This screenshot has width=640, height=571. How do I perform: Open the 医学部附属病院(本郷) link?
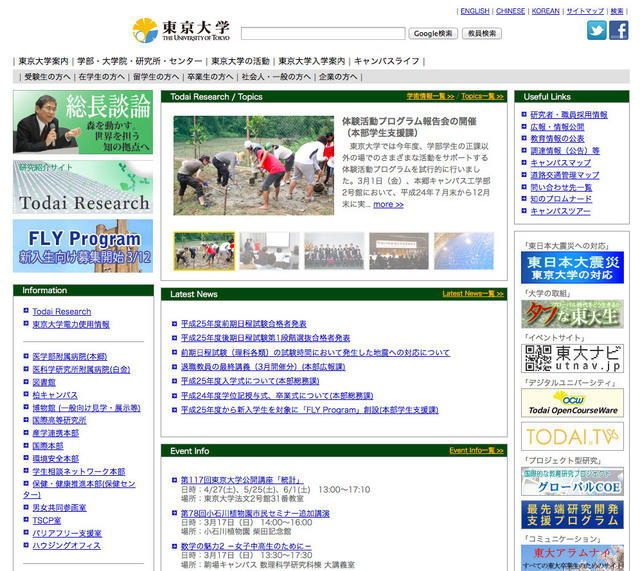click(x=70, y=357)
